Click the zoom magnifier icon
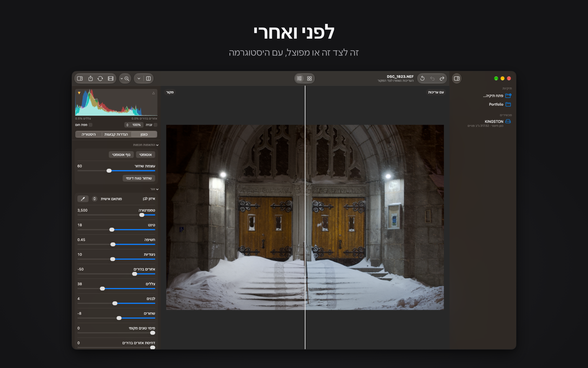This screenshot has height=368, width=588. [x=127, y=78]
